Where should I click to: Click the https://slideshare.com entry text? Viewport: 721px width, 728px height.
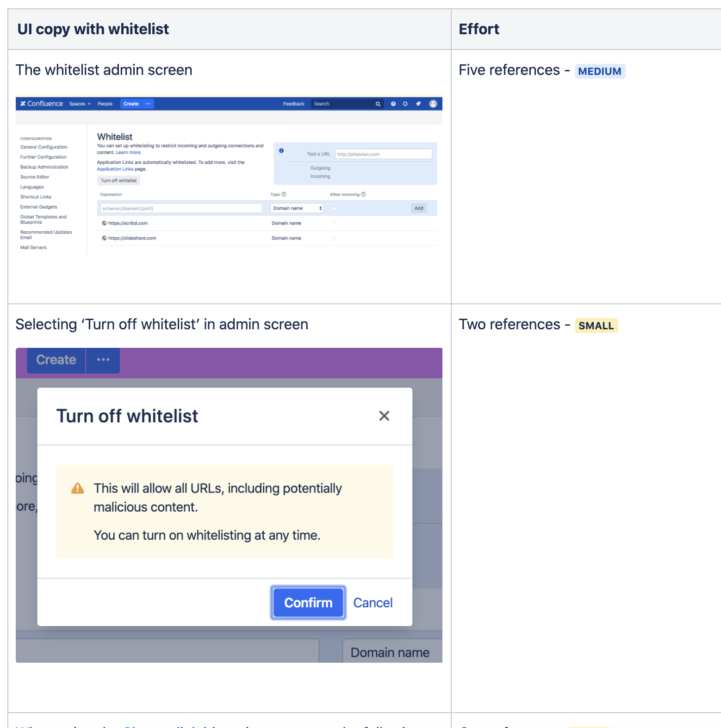[x=132, y=238]
